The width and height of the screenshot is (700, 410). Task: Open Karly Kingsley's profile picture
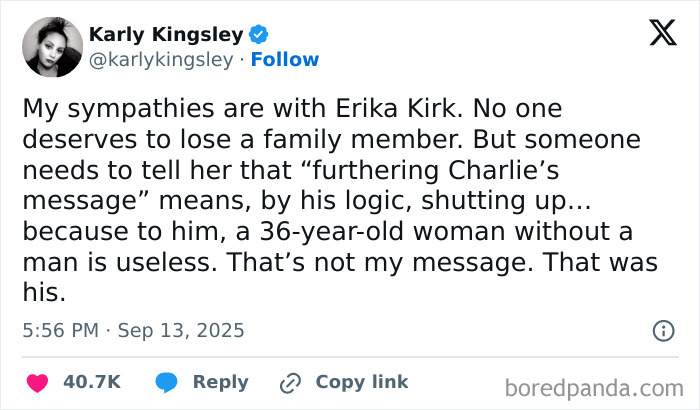[52, 47]
